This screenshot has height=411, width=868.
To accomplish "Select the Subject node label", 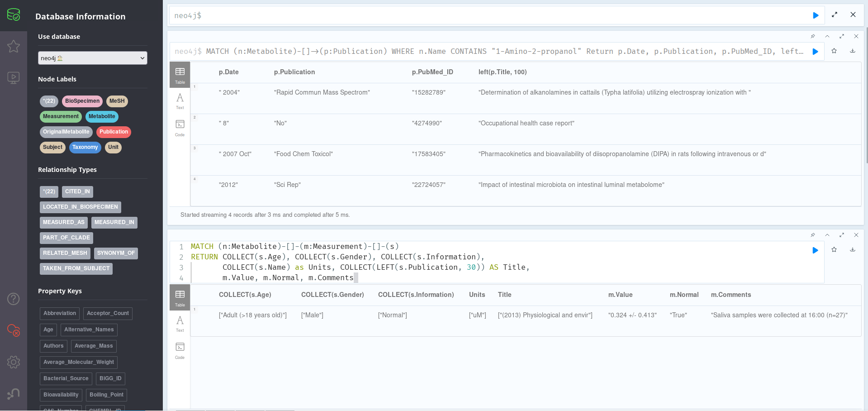I will (x=52, y=148).
